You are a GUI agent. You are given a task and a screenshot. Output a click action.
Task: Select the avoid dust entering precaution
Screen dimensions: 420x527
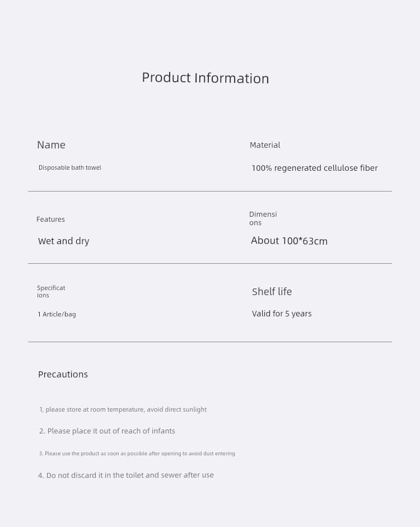click(x=137, y=454)
